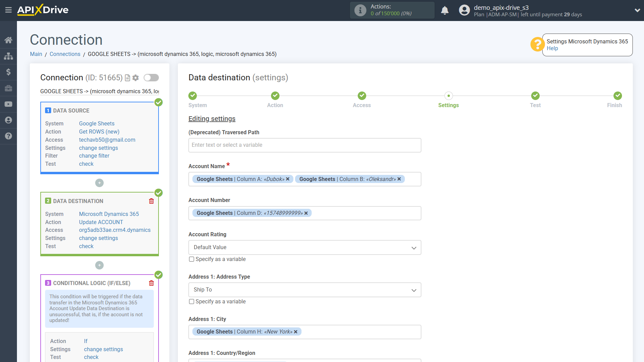Open connection settings gear icon
This screenshot has height=362, width=644.
click(x=136, y=78)
